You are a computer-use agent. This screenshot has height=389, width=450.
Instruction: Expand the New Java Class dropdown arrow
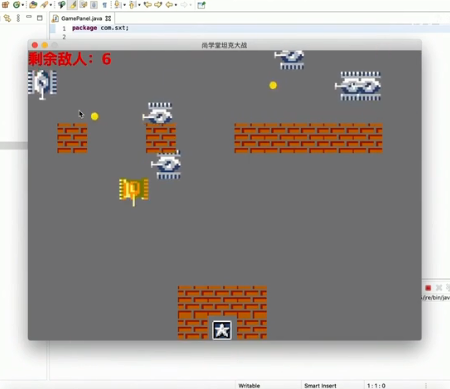23,5
